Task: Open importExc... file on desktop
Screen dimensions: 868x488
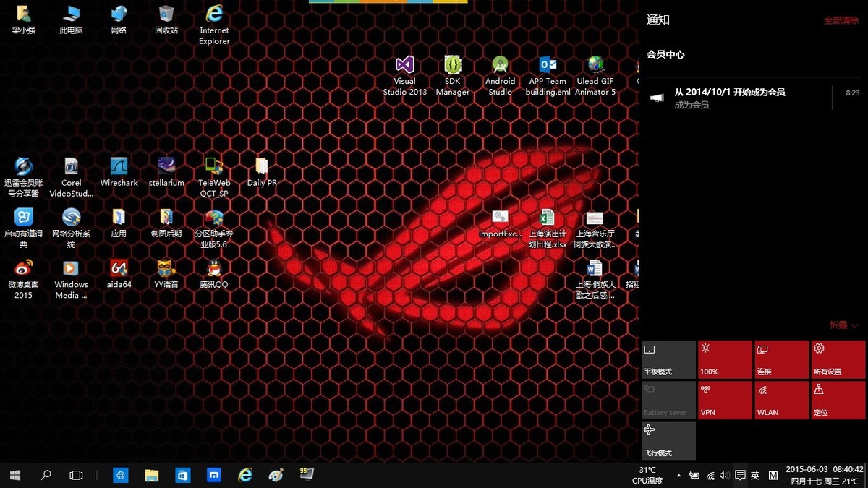Action: coord(501,223)
